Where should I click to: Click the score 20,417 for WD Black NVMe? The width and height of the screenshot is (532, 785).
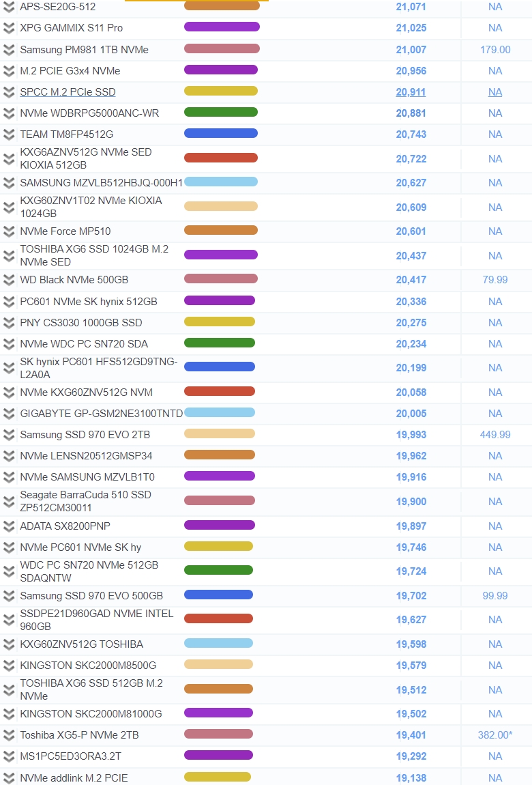click(411, 280)
